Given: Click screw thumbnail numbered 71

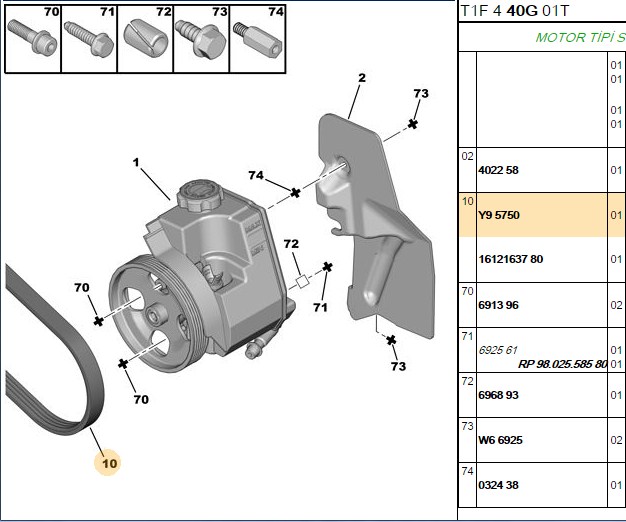Looking at the screenshot, I should pos(89,39).
